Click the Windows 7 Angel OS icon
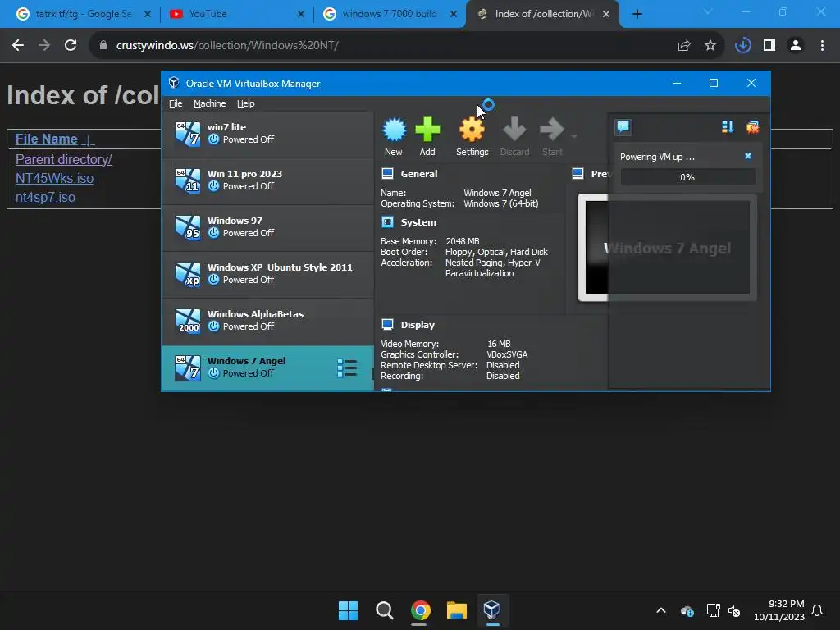 tap(188, 367)
